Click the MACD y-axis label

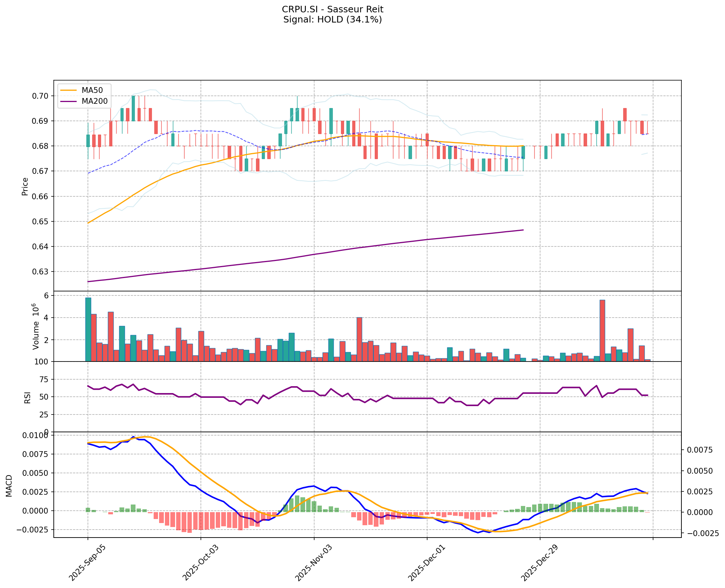pyautogui.click(x=9, y=486)
